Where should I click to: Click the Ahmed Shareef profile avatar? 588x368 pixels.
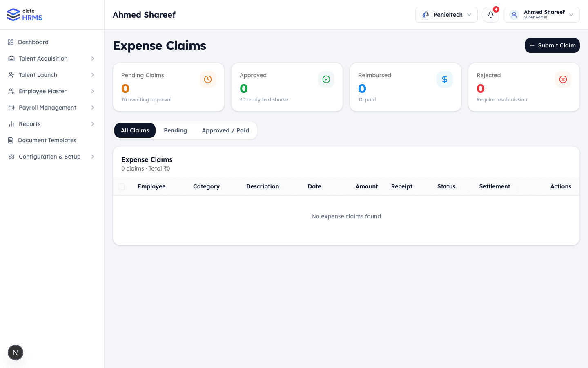tap(514, 14)
